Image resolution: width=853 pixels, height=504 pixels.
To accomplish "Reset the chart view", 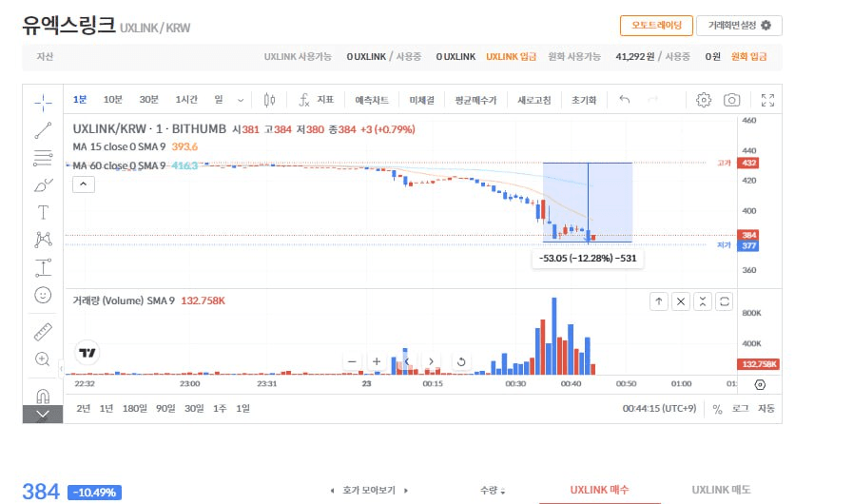I will (461, 361).
